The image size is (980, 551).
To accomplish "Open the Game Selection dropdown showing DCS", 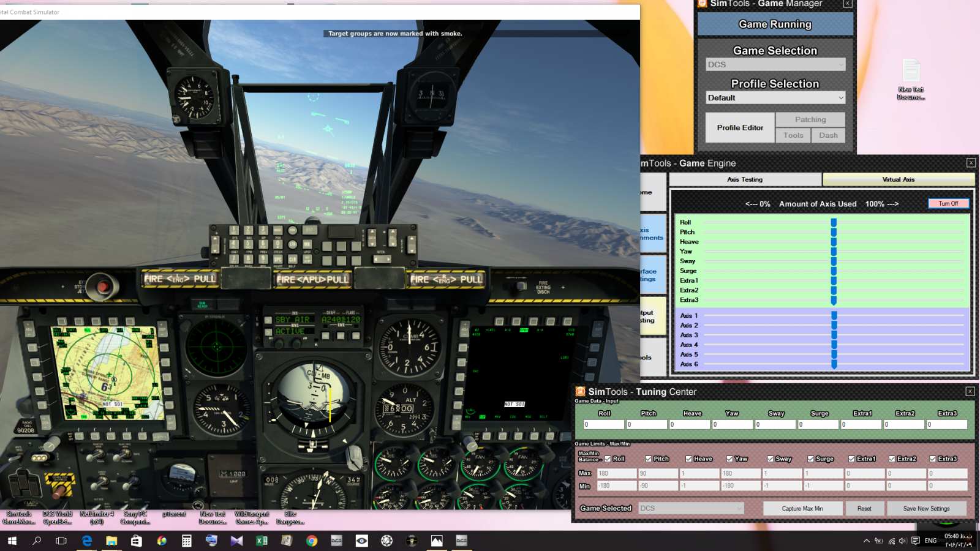I will pos(775,64).
